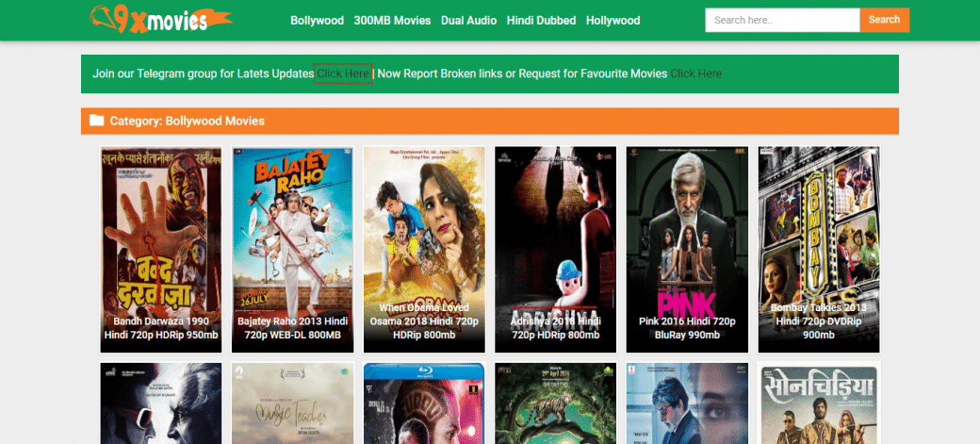This screenshot has height=444, width=980.
Task: Open the Hollywood menu item
Action: pyautogui.click(x=613, y=21)
